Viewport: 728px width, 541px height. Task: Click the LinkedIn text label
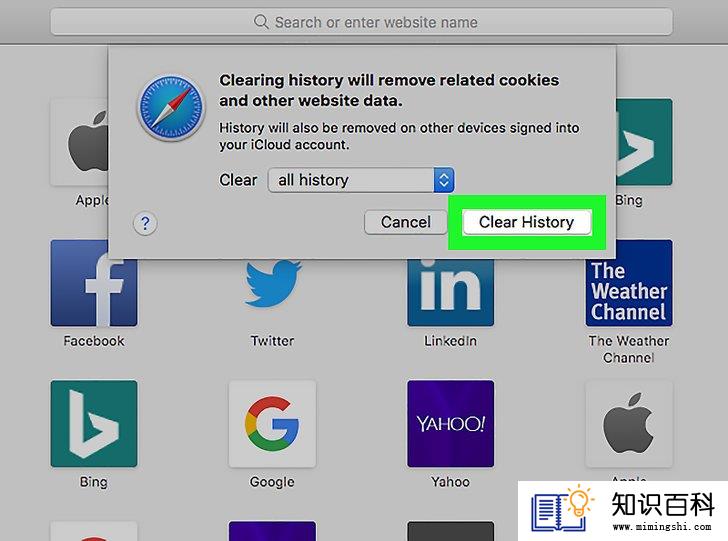click(x=450, y=341)
